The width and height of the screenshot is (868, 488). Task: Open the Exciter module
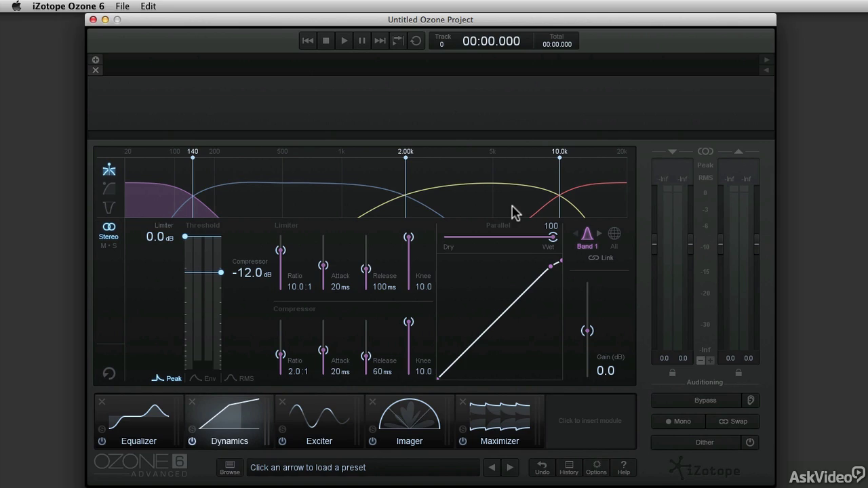(x=319, y=421)
